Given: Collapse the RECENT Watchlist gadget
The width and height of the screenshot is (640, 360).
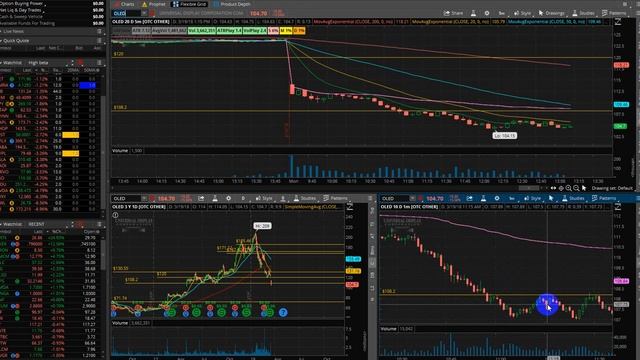Looking at the screenshot, I should (x=2, y=224).
